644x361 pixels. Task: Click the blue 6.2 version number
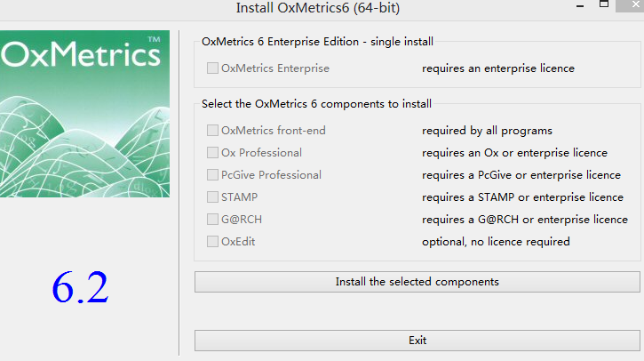[80, 286]
